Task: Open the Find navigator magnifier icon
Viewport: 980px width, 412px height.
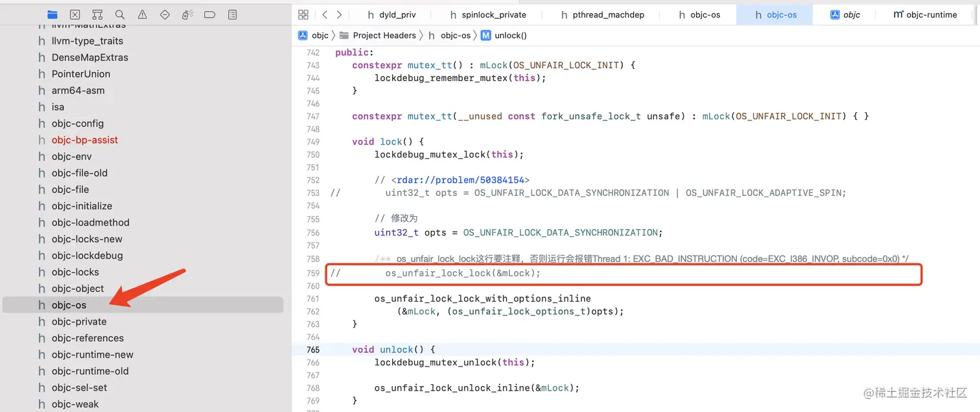Action: tap(120, 14)
